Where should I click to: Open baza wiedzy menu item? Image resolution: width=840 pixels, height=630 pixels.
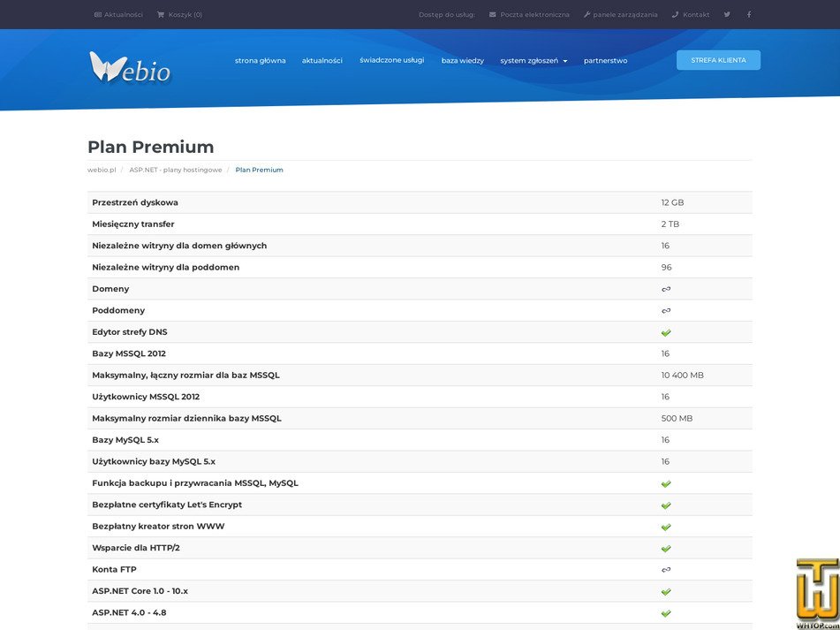point(462,61)
